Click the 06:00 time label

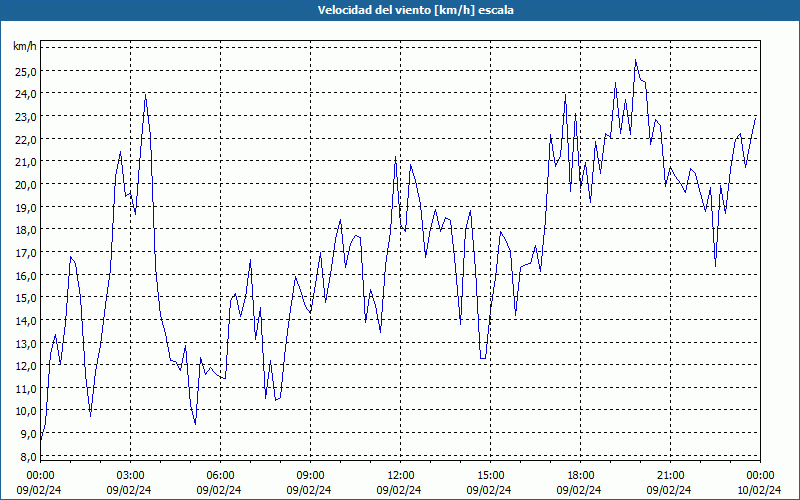[220, 476]
